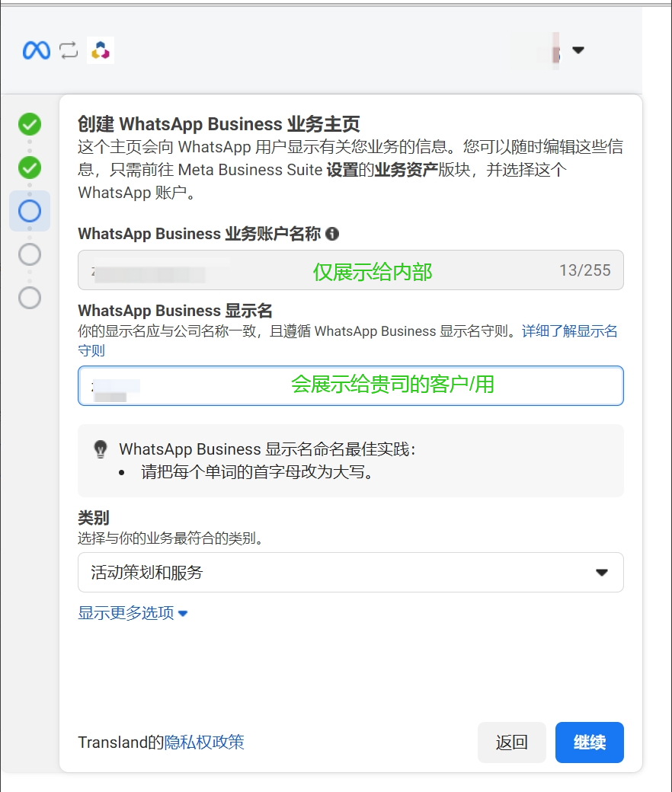Click info icon beside 业务账户名称
This screenshot has height=792, width=672.
pyautogui.click(x=332, y=234)
